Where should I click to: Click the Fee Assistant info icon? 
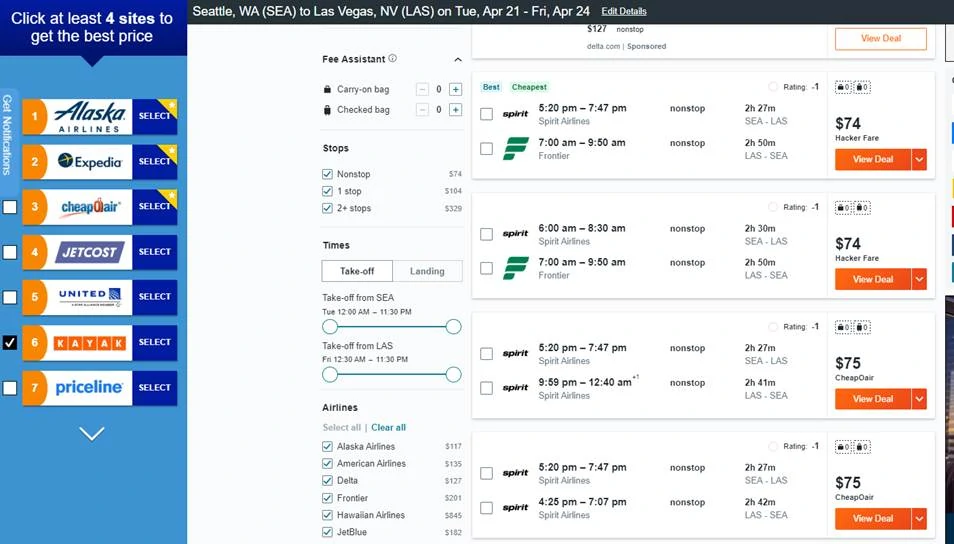coord(392,58)
